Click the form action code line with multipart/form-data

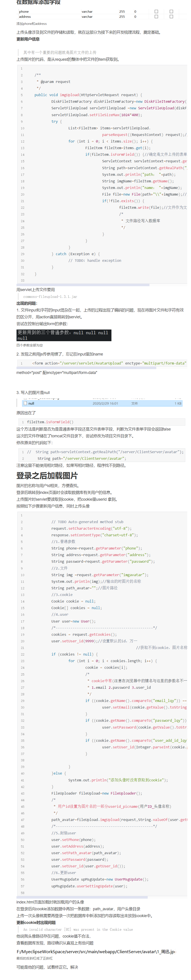click(x=109, y=363)
